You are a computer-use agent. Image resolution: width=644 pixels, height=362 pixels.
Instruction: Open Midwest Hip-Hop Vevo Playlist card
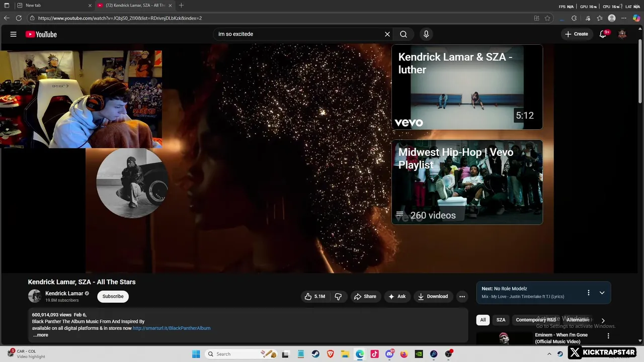click(467, 182)
